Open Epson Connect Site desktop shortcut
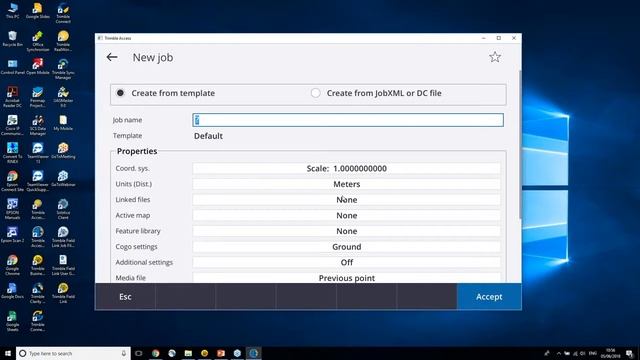The height and width of the screenshot is (360, 640). tap(12, 181)
